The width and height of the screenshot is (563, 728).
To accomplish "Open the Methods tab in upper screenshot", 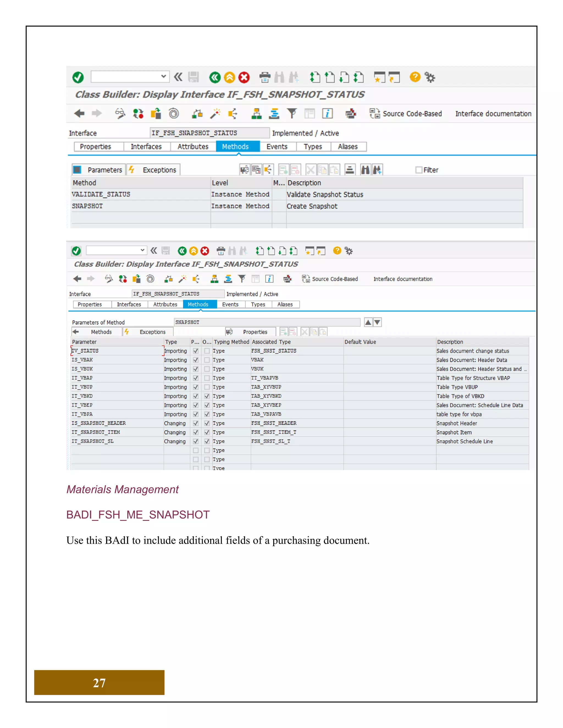I will coord(238,147).
